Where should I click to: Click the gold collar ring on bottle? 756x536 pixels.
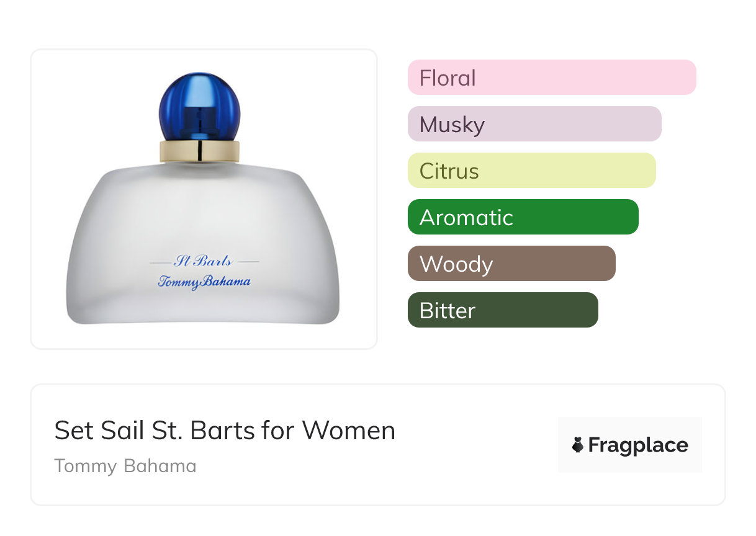point(199,151)
